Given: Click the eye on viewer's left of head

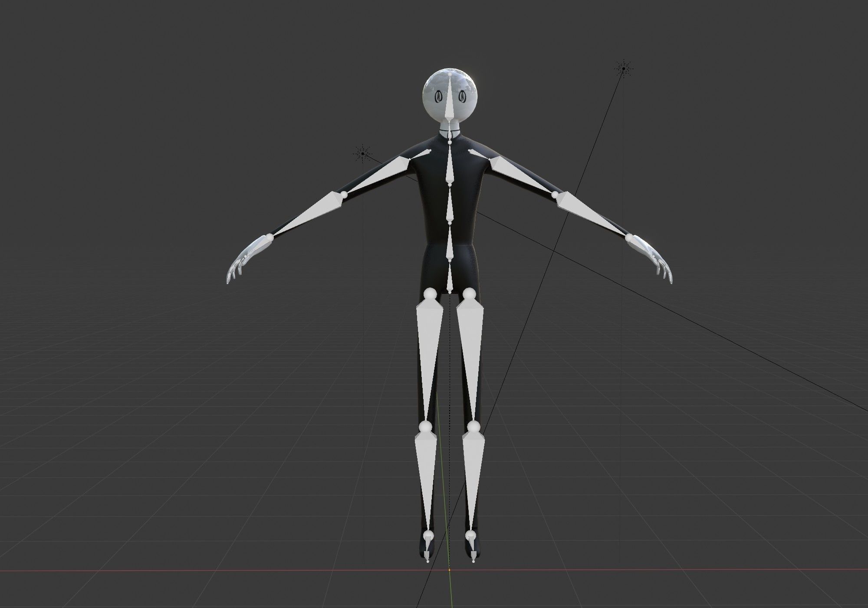Looking at the screenshot, I should click(438, 96).
